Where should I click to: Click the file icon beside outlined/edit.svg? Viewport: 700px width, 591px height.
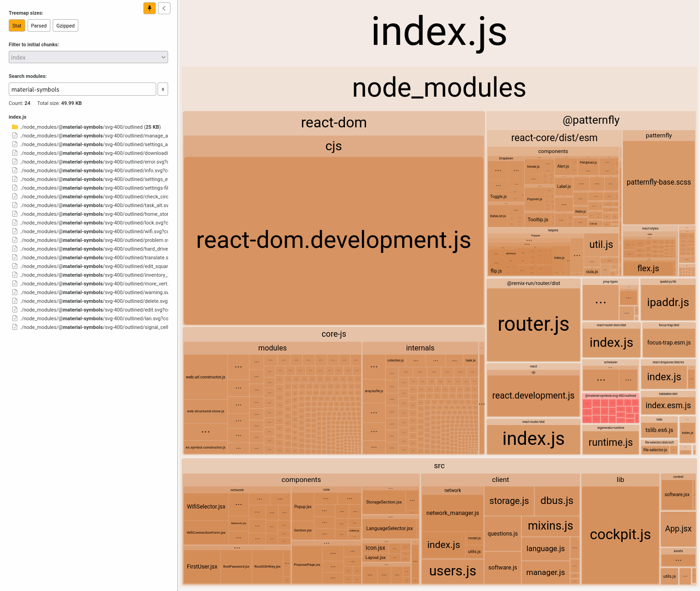click(x=15, y=310)
